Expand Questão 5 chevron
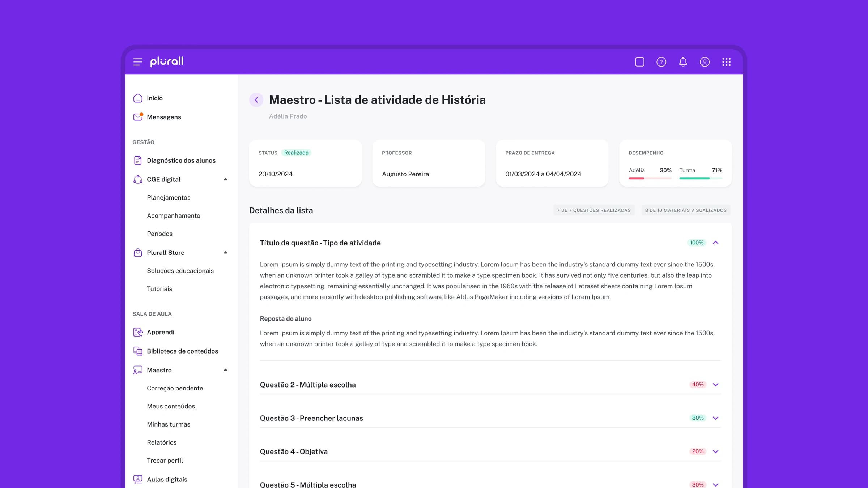868x488 pixels. coord(715,485)
